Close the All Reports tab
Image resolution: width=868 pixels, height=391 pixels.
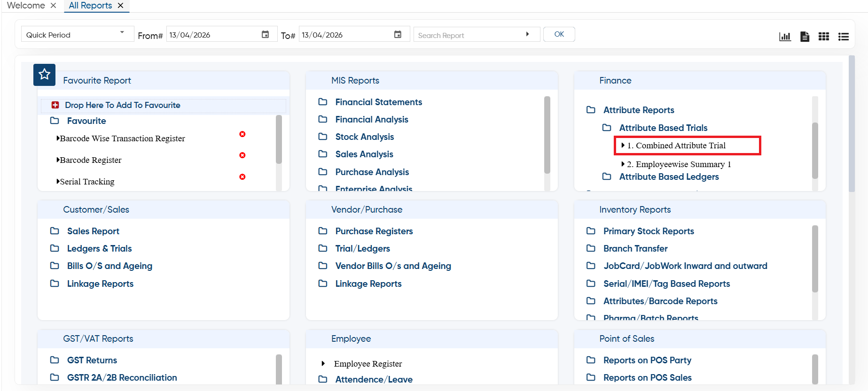pos(121,5)
